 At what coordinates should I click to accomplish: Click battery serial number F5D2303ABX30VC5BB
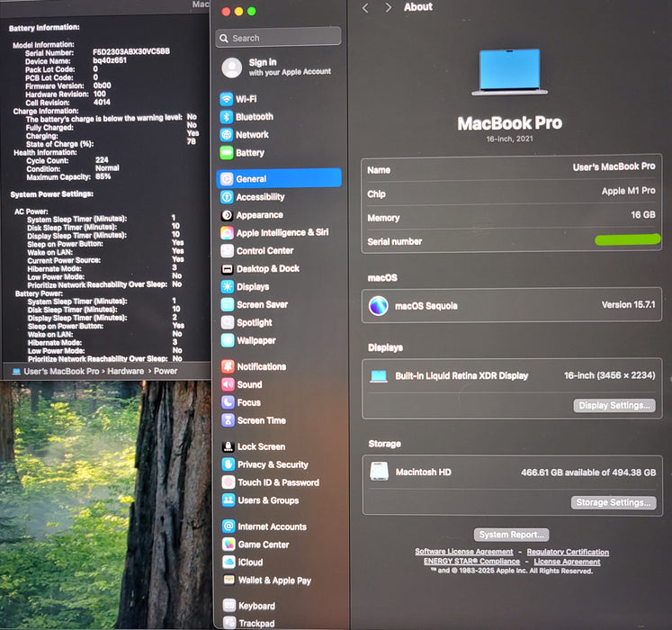pos(131,51)
